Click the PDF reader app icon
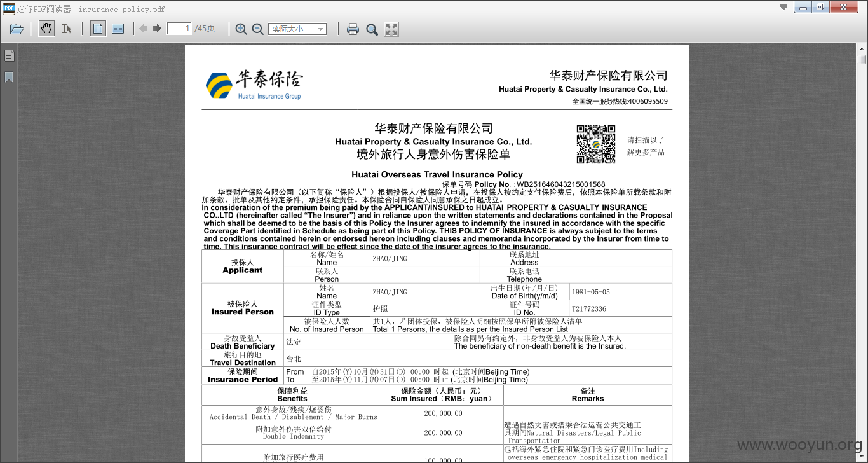The height and width of the screenshot is (463, 868). click(8, 8)
